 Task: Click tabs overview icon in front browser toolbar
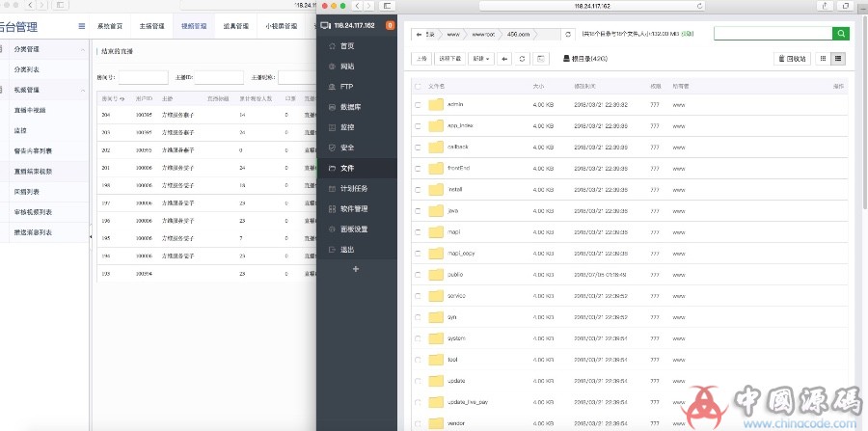click(845, 6)
